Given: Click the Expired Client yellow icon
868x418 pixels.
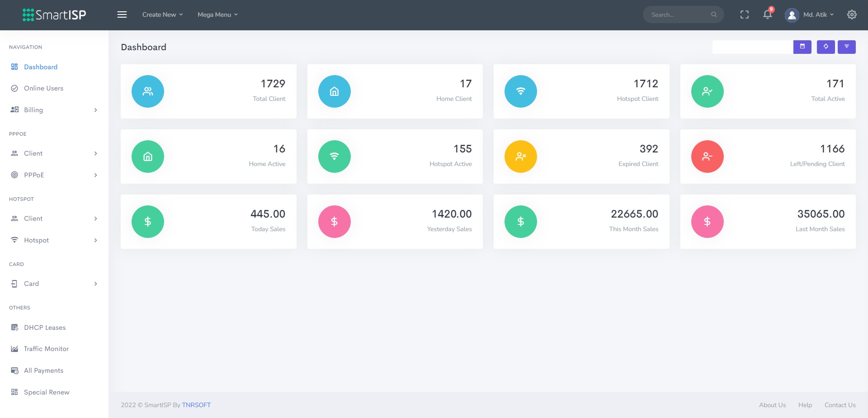Looking at the screenshot, I should click(x=521, y=157).
